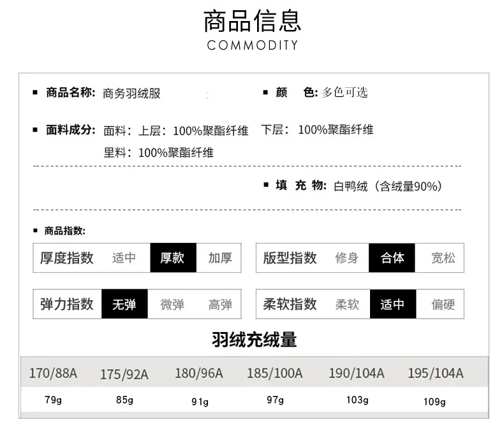Click the 103g fill weight cell
This screenshot has width=504, height=427.
coord(357,400)
